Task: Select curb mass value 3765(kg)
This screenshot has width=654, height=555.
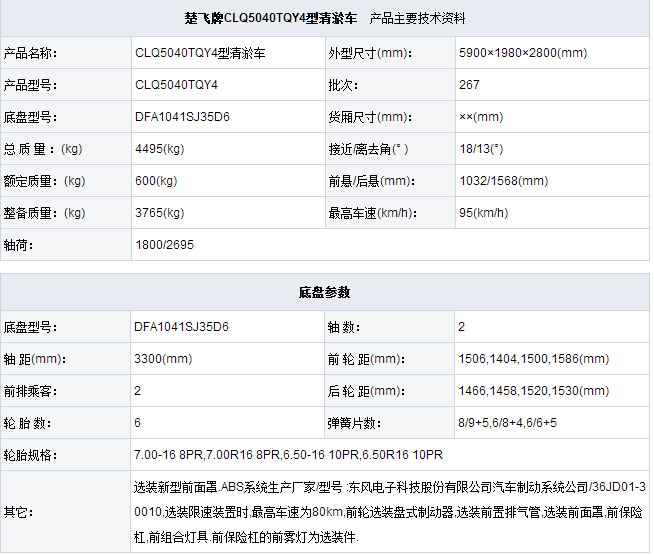Action: [x=159, y=213]
